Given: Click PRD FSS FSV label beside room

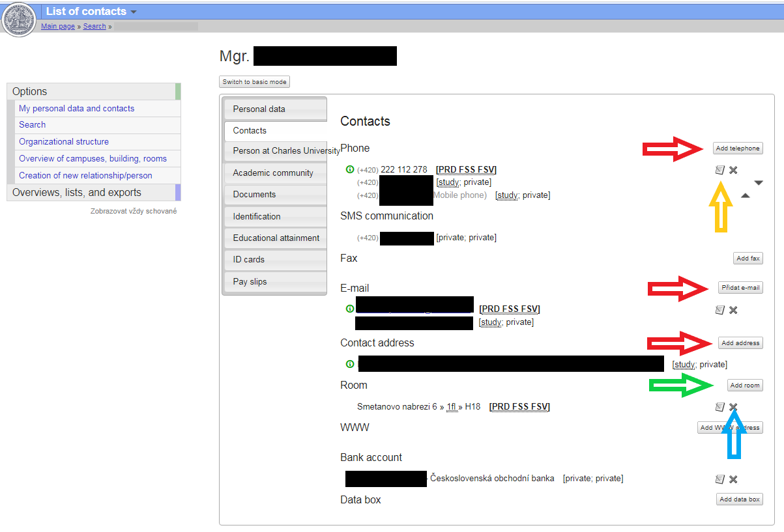Looking at the screenshot, I should pyautogui.click(x=519, y=407).
